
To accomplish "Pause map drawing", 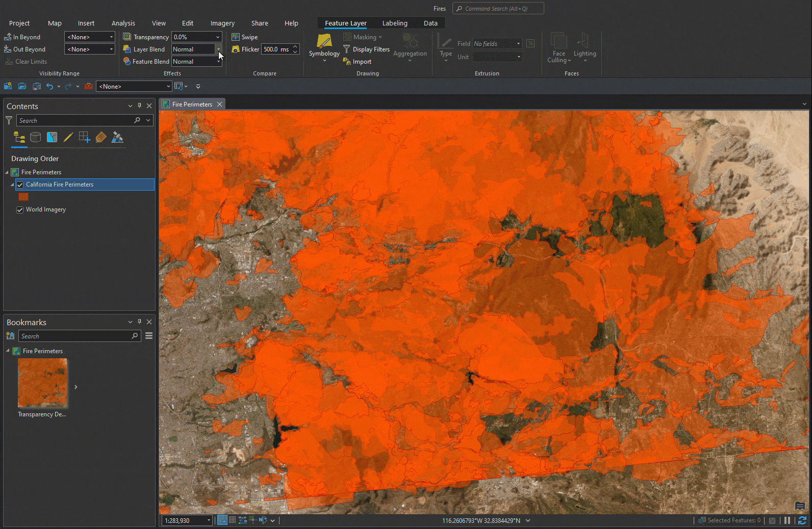I will click(787, 520).
